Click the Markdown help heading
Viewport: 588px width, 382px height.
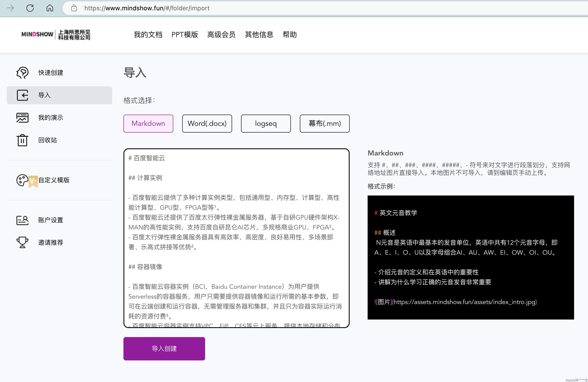coord(385,153)
